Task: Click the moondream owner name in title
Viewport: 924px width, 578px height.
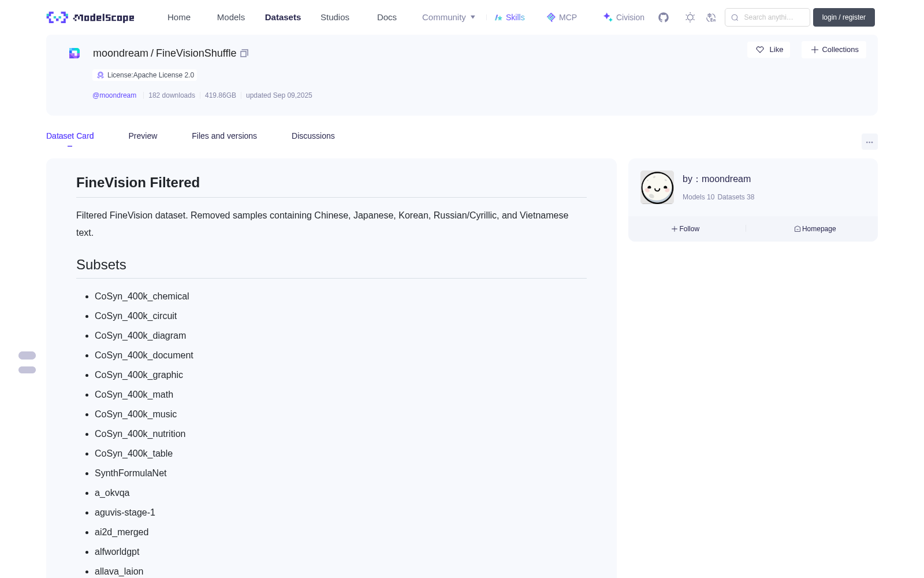Action: click(121, 53)
